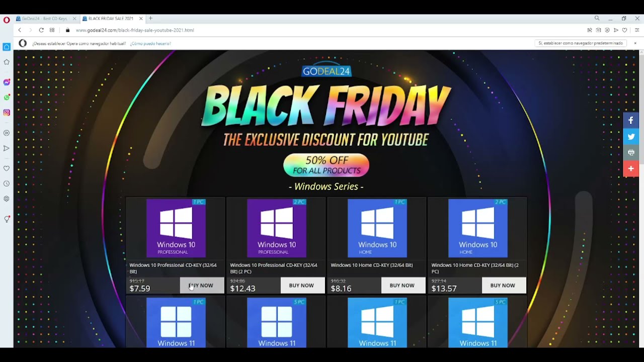The image size is (644, 362).
Task: Print the page via the printer share icon
Action: [x=631, y=153]
